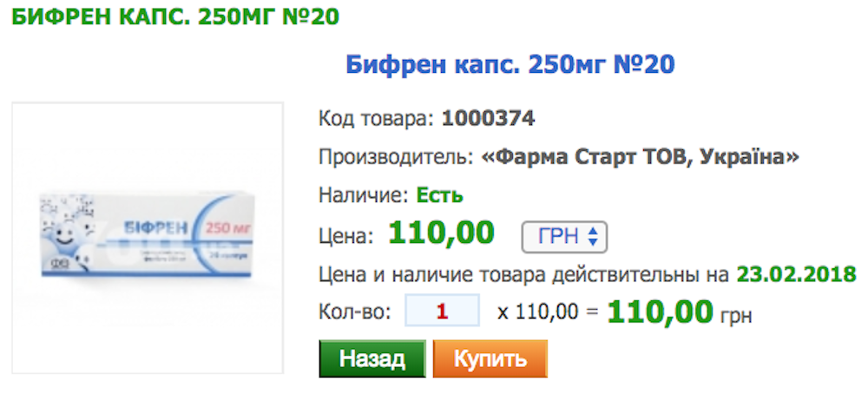Image resolution: width=868 pixels, height=401 pixels.
Task: Click the date 23.02.2018
Action: pos(797,274)
